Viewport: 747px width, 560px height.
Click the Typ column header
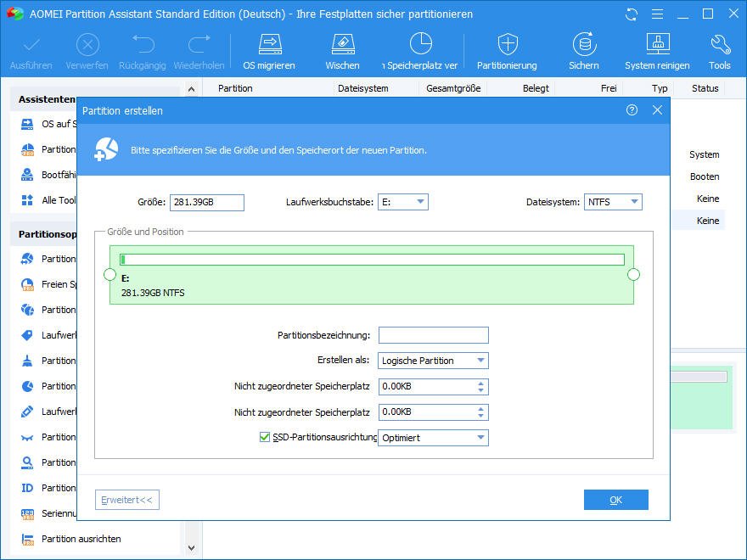(660, 88)
